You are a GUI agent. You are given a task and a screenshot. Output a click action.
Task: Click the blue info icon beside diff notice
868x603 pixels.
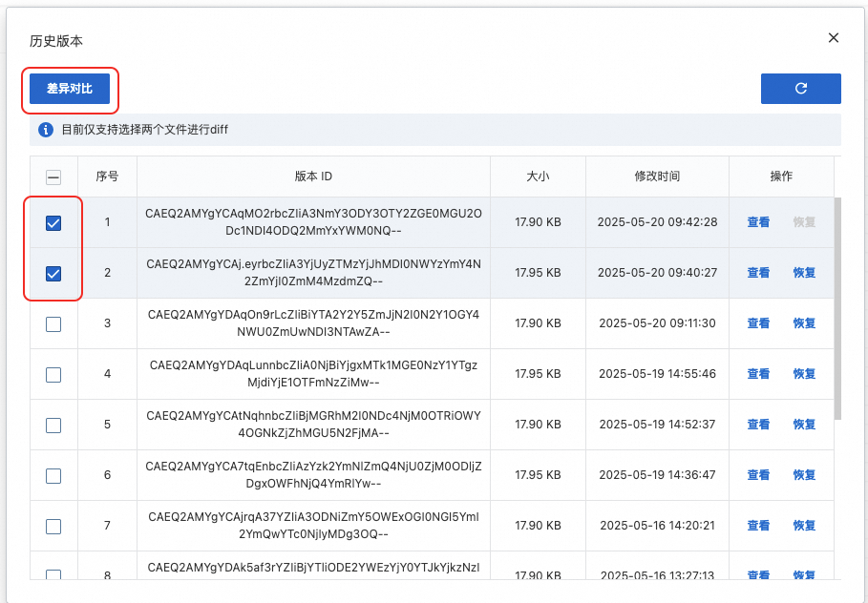(46, 130)
